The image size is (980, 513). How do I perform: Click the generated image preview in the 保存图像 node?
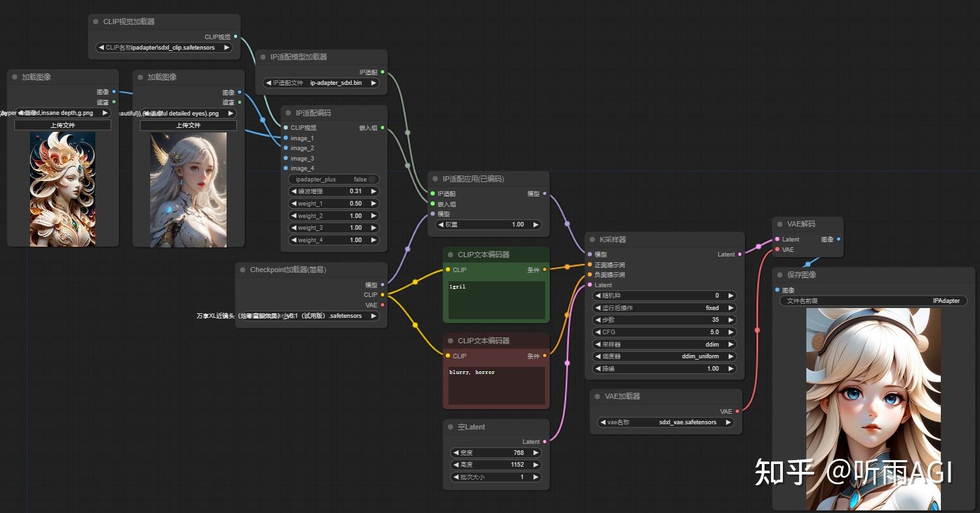(x=874, y=409)
